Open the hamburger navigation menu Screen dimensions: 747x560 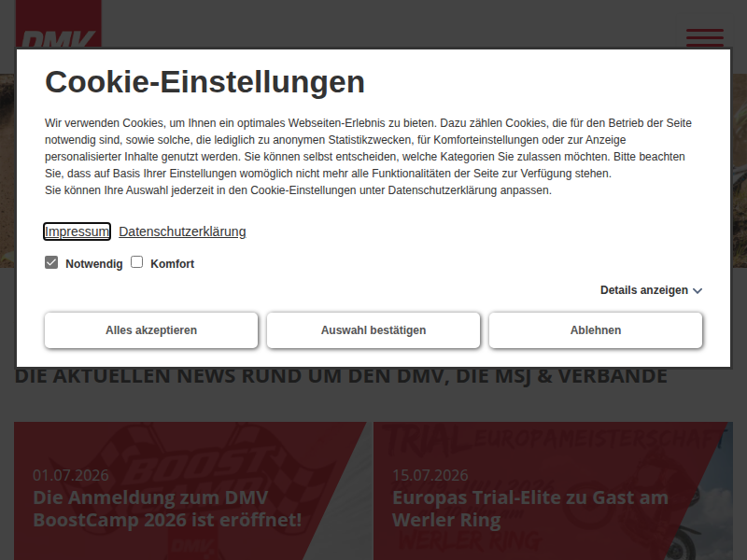[705, 37]
